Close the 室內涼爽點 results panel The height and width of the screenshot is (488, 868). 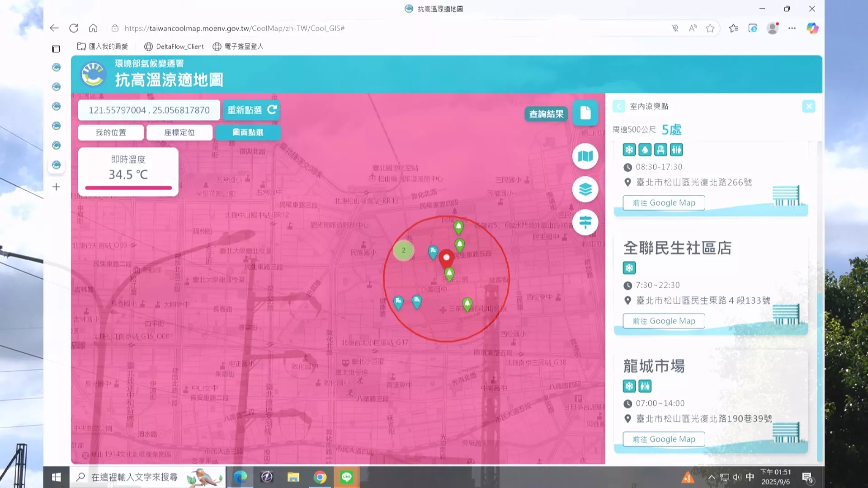click(x=808, y=107)
